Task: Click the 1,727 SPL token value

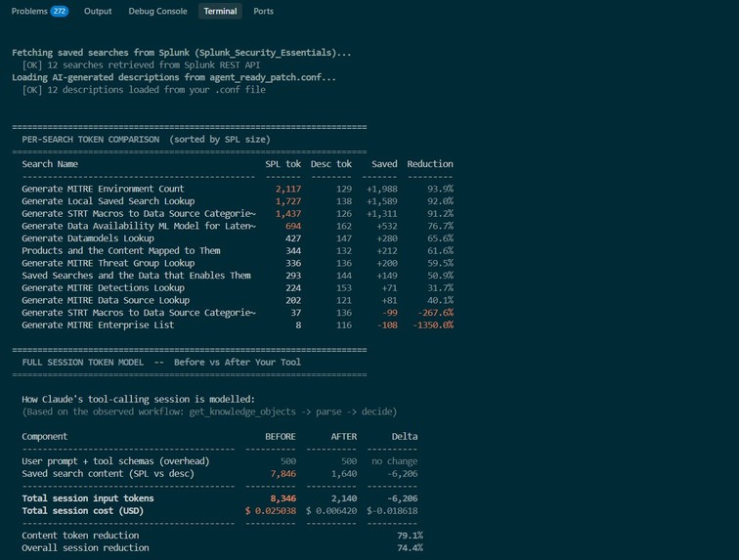Action: pos(288,201)
